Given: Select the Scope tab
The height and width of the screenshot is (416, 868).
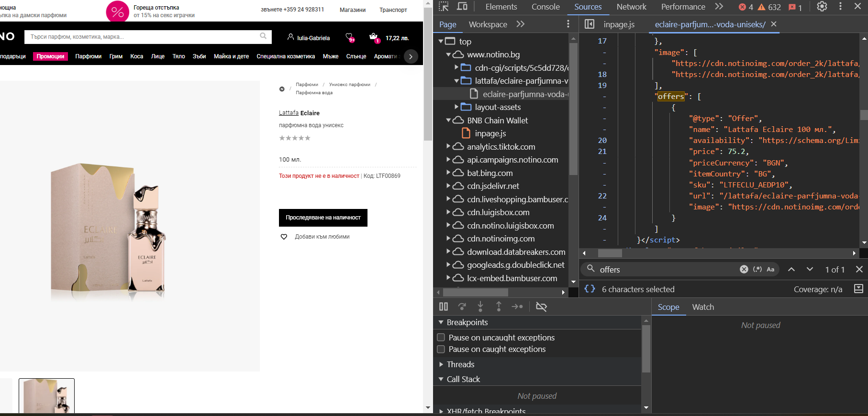Looking at the screenshot, I should point(668,307).
